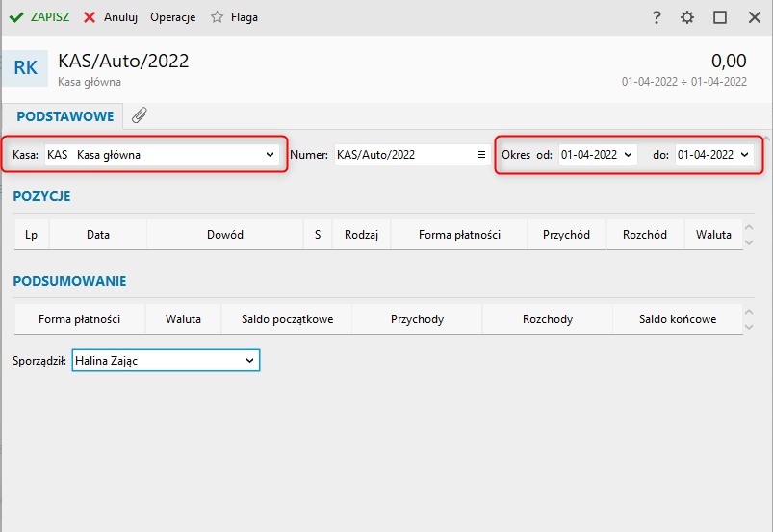Switch to the PODSTAWOWE tab
Image resolution: width=773 pixels, height=532 pixels.
point(65,116)
